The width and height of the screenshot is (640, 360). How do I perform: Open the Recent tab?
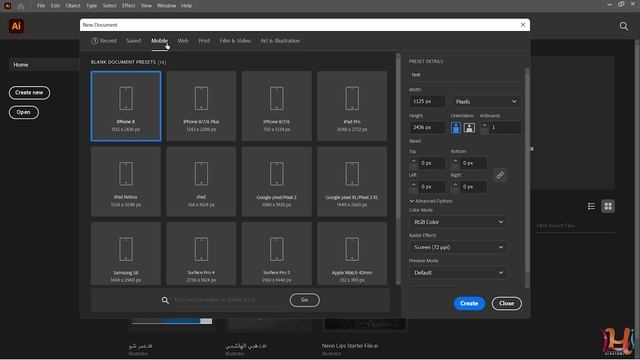point(104,41)
